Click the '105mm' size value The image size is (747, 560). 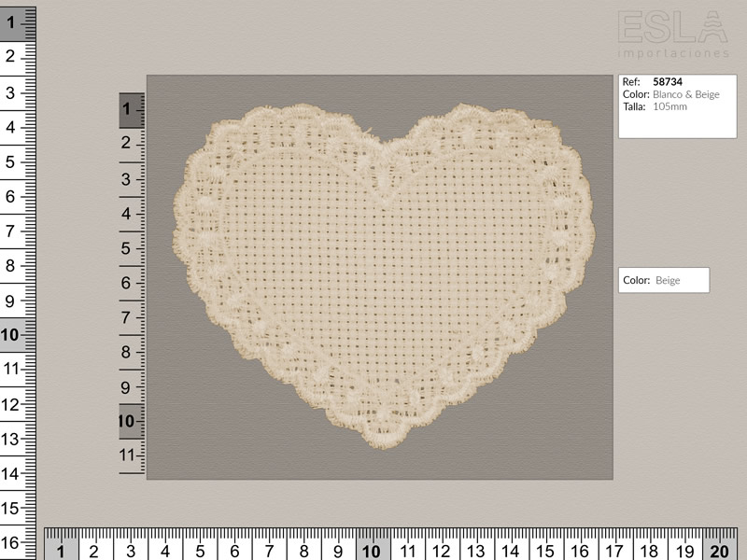coord(669,106)
